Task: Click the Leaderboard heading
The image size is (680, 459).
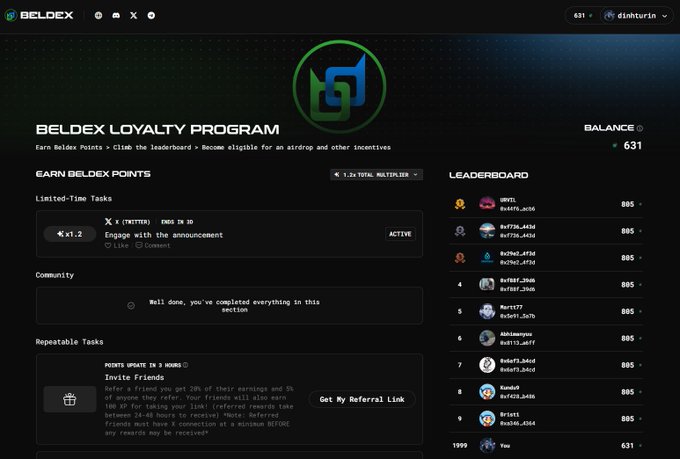Action: click(488, 175)
